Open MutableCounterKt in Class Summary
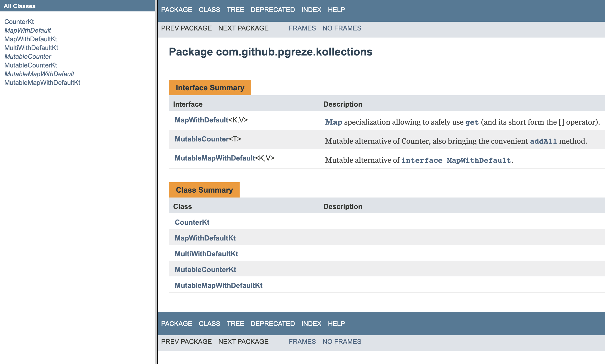The height and width of the screenshot is (364, 605). [x=205, y=270]
